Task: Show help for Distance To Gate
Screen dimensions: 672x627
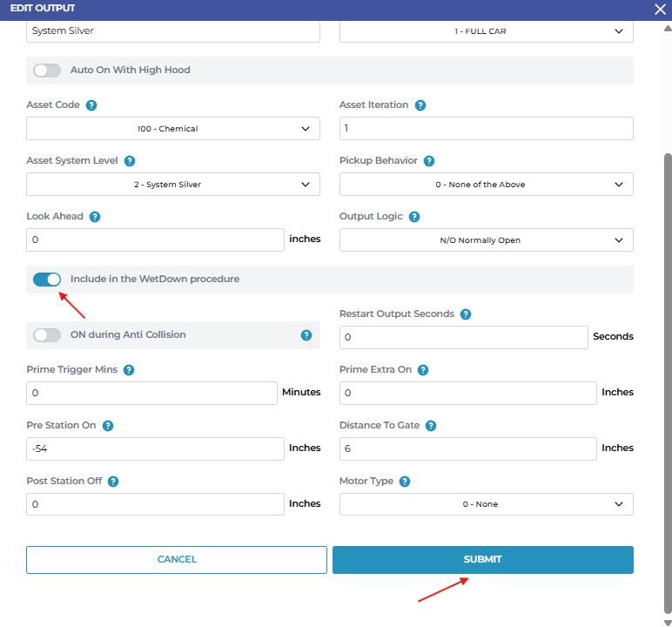Action: (431, 426)
